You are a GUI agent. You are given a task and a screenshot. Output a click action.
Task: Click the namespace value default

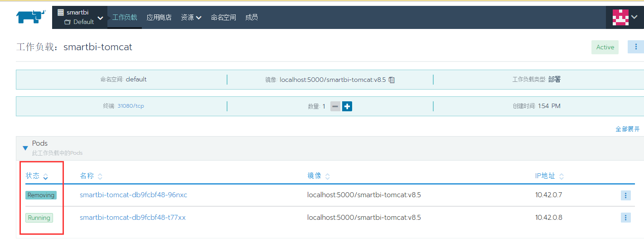point(136,79)
